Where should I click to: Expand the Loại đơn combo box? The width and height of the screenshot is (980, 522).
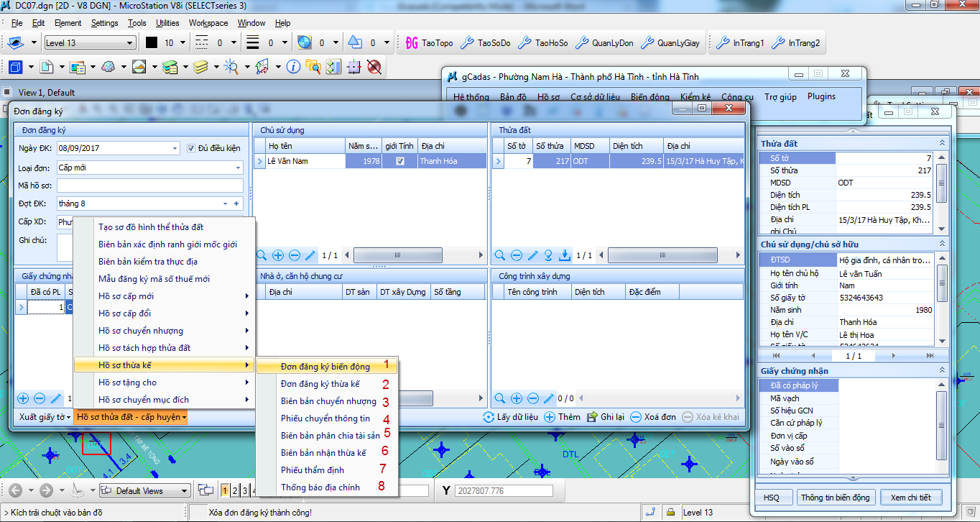[x=238, y=168]
